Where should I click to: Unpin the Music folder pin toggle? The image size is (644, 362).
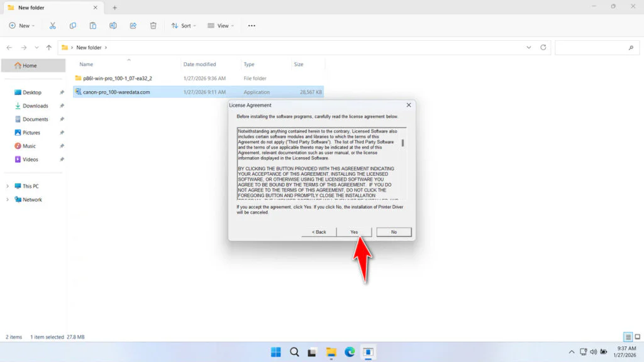(61, 146)
